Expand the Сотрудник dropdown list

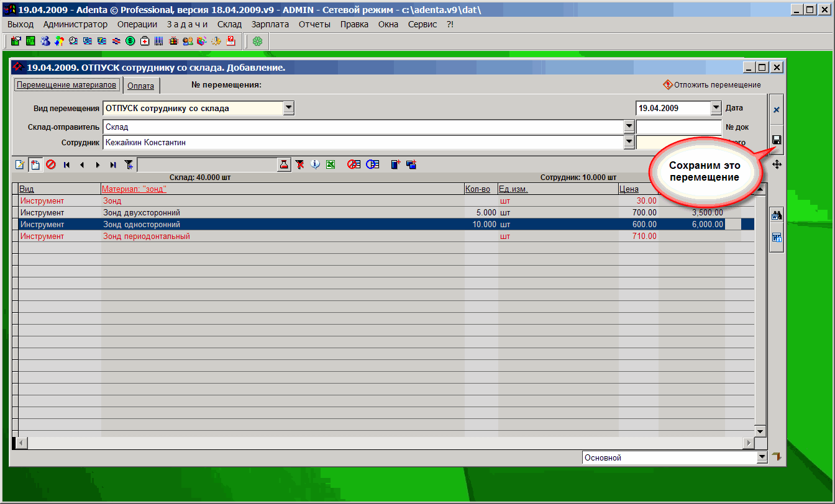pos(627,142)
